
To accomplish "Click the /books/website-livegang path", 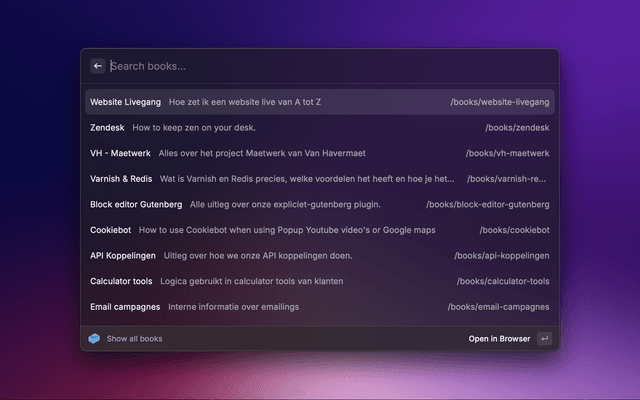I will point(499,102).
